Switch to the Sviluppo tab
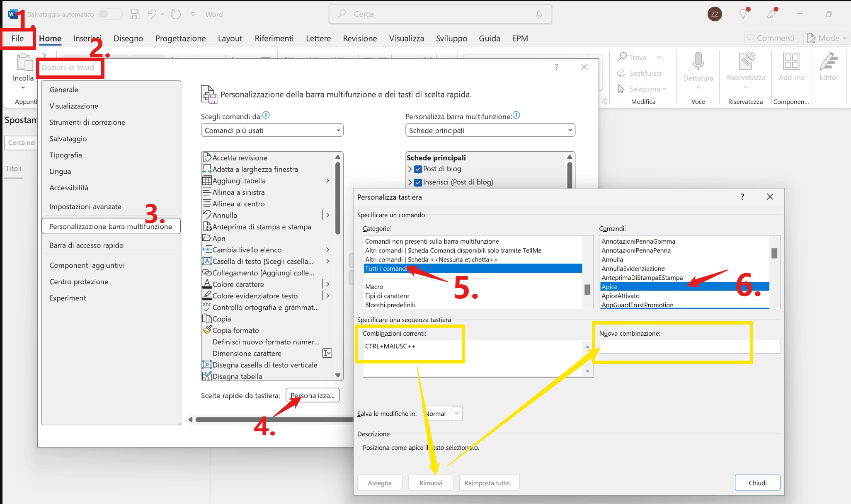 click(x=451, y=39)
